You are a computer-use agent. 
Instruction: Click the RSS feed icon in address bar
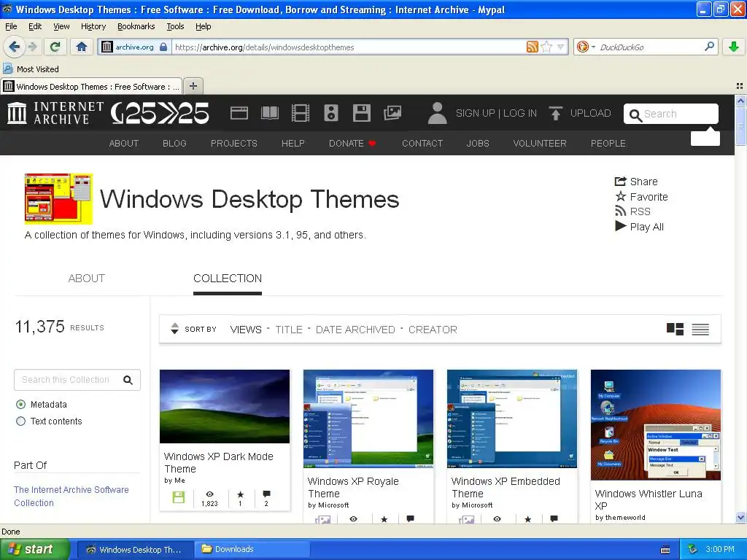[532, 47]
